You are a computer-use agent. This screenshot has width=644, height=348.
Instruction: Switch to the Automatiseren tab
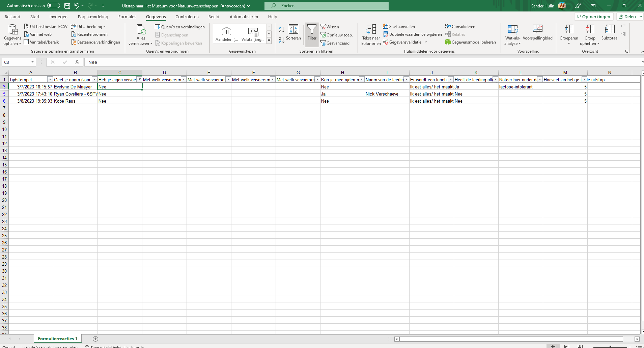tap(244, 17)
